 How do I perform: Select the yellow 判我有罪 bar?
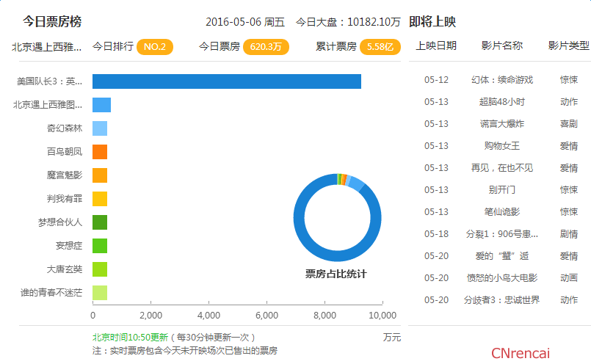[x=100, y=199]
